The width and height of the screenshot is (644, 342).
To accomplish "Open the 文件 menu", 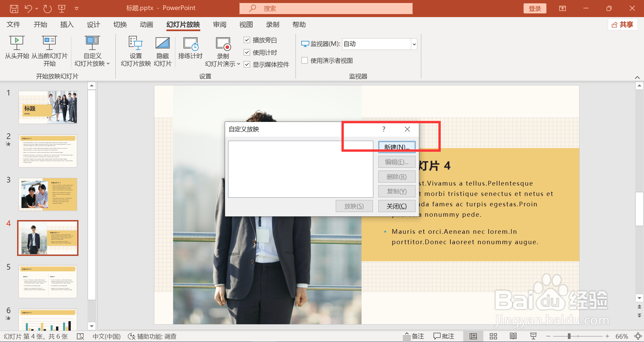I will [x=13, y=24].
